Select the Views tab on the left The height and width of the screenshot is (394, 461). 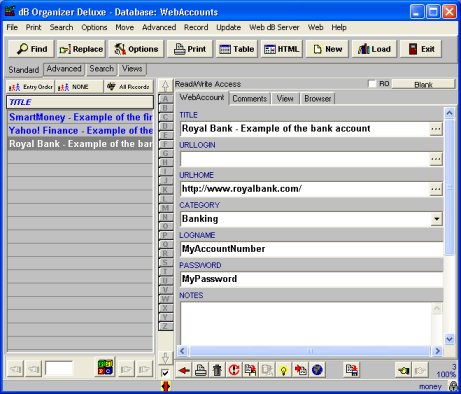pyautogui.click(x=132, y=69)
